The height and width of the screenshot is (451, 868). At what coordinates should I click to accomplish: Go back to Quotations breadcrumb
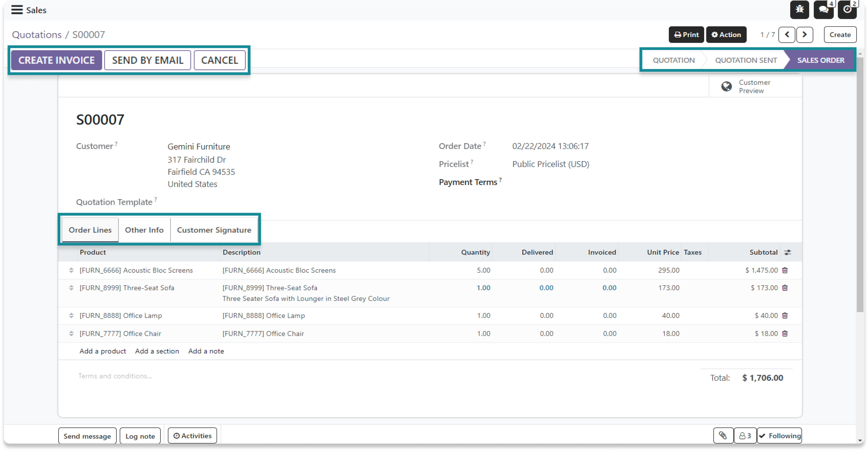tap(37, 35)
